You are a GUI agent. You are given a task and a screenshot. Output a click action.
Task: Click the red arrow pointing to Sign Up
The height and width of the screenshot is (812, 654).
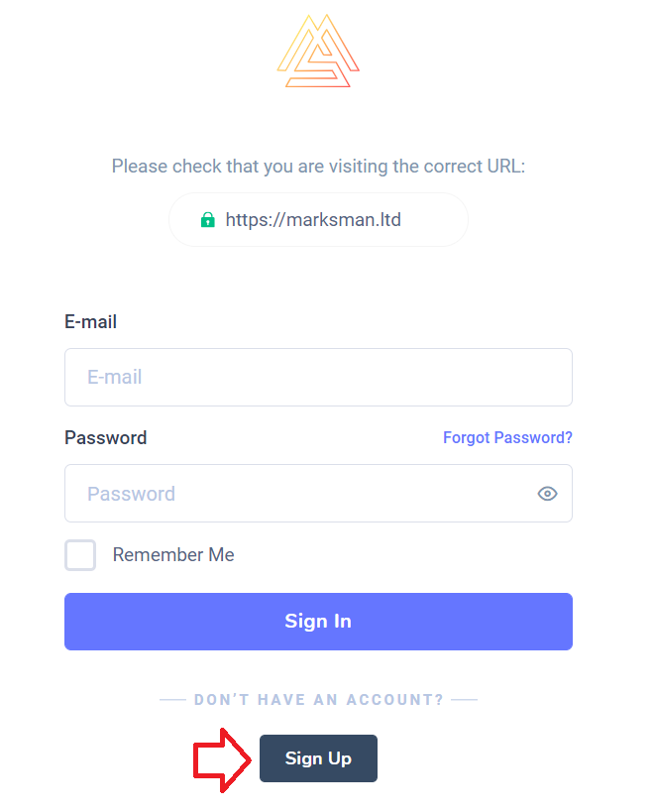click(x=221, y=759)
